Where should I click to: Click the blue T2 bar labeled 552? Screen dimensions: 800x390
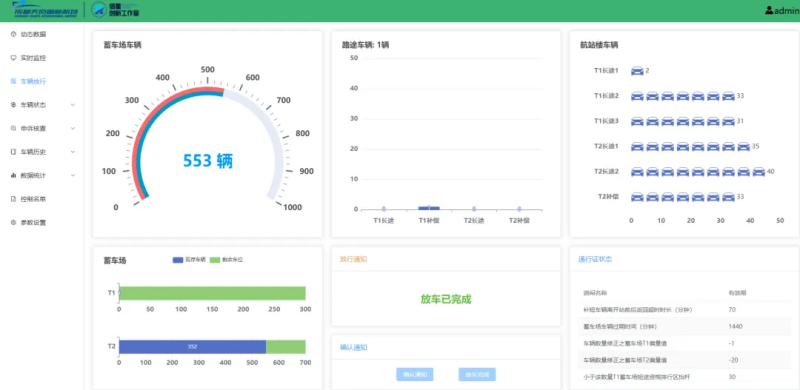(192, 347)
